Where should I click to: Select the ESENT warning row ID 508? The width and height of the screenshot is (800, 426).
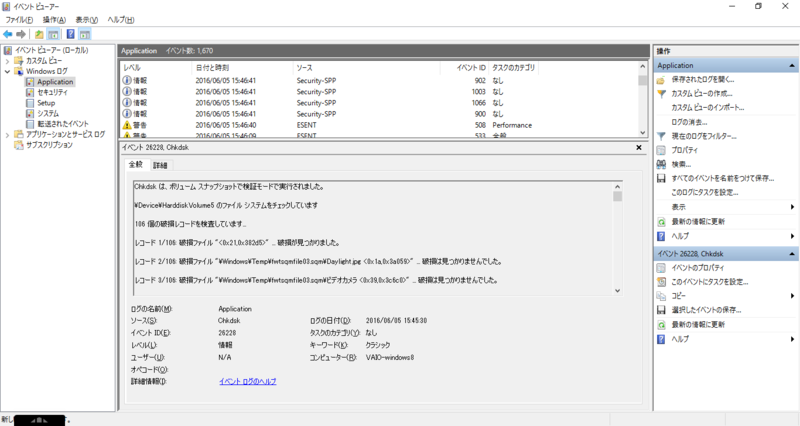click(379, 125)
